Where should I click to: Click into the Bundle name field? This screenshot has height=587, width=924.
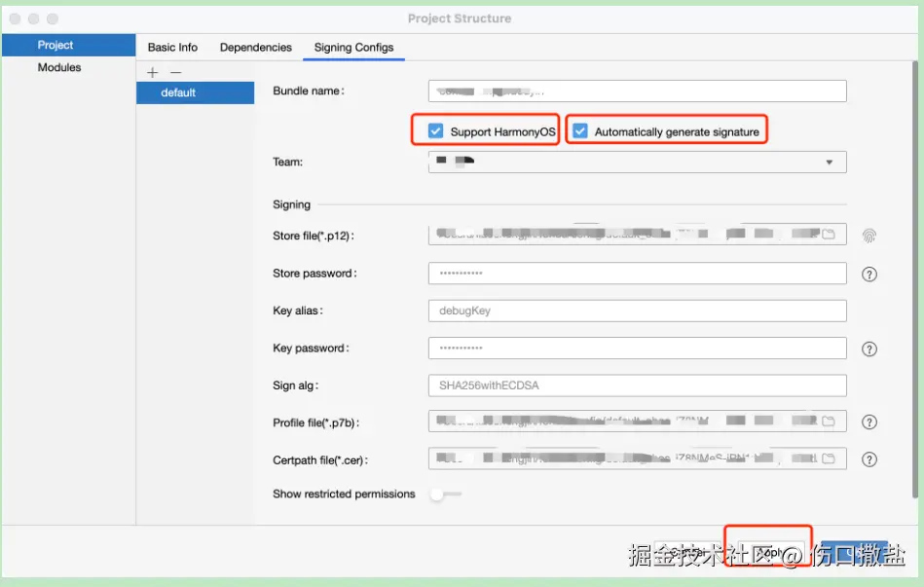pyautogui.click(x=638, y=92)
